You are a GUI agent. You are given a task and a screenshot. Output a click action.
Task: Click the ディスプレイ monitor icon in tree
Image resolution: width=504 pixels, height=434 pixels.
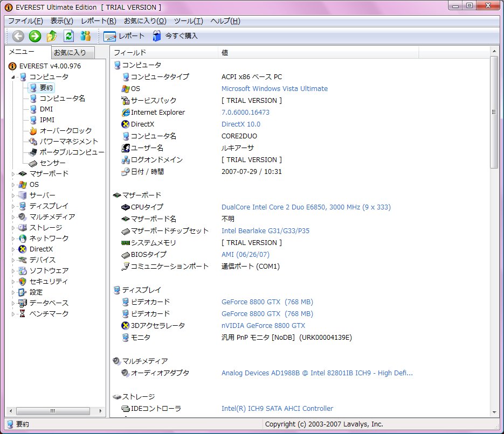[x=23, y=206]
